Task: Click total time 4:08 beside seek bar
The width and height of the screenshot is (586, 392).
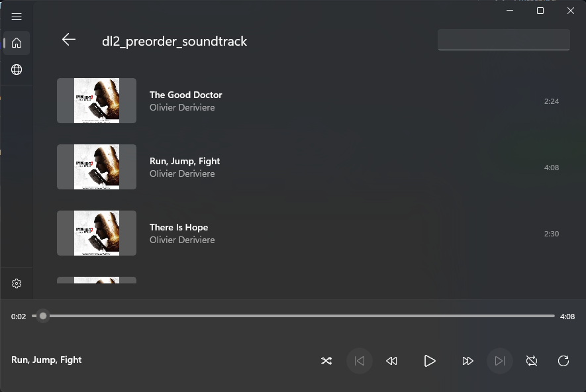Action: [567, 317]
